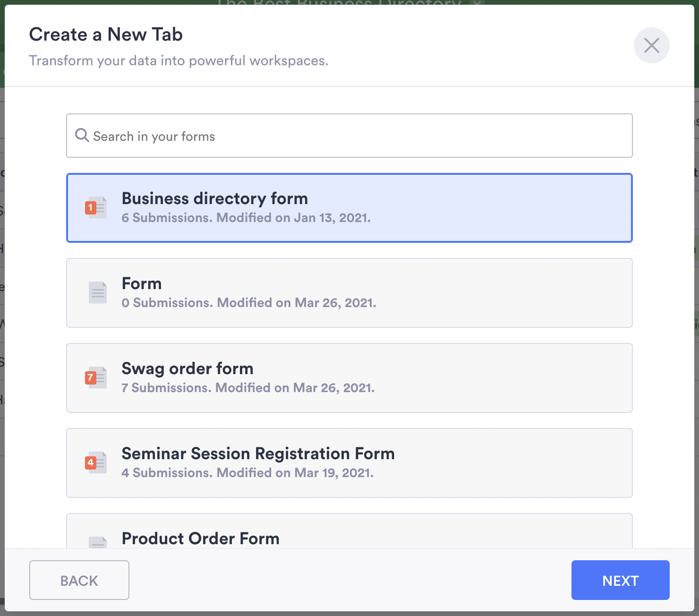Viewport: 699px width, 616px height.
Task: Click the Create a New Tab heading
Action: (106, 34)
